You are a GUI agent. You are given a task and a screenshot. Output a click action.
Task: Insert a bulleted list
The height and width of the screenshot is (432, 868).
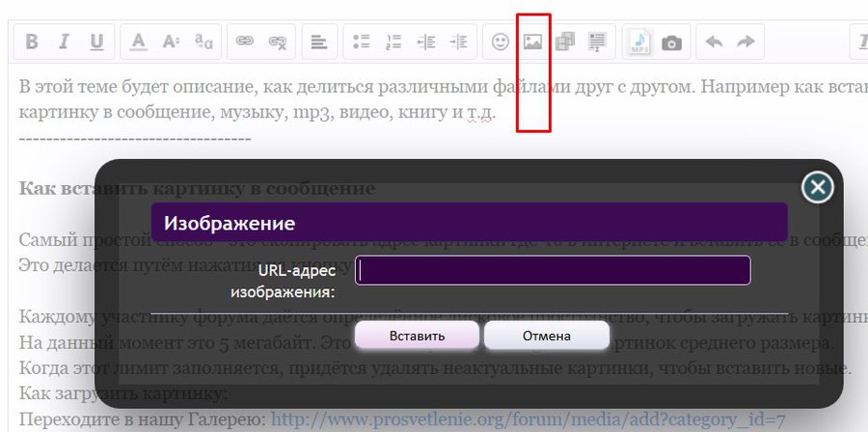tap(362, 42)
